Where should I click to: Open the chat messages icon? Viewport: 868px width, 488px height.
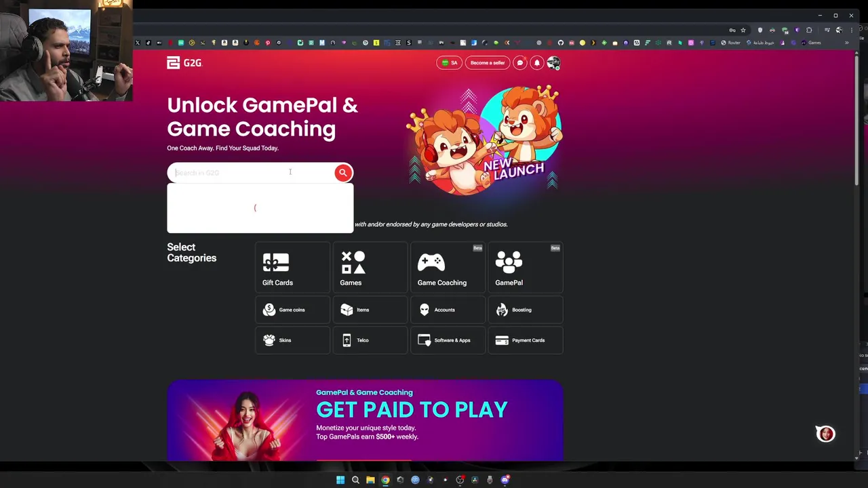coord(520,63)
